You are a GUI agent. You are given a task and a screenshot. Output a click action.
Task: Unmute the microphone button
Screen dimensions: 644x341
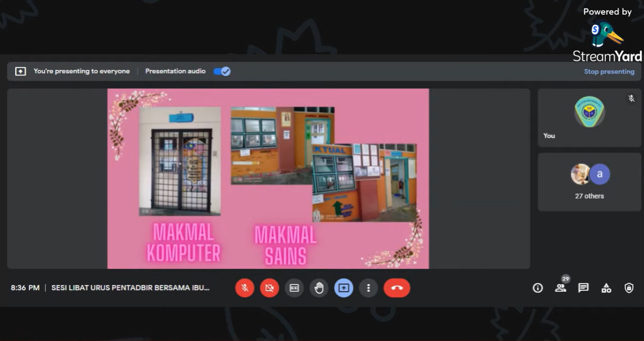pos(245,288)
